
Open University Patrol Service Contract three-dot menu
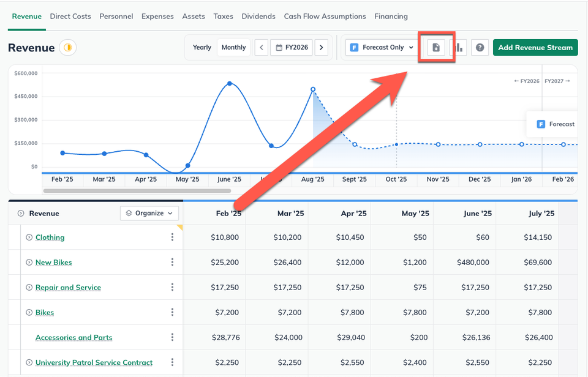172,362
